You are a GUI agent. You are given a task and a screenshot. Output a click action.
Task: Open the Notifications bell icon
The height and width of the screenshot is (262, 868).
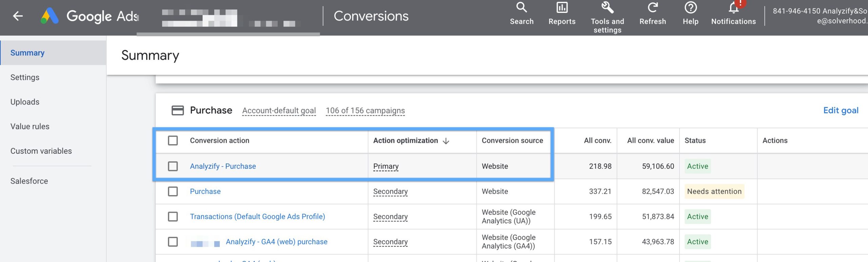(733, 7)
